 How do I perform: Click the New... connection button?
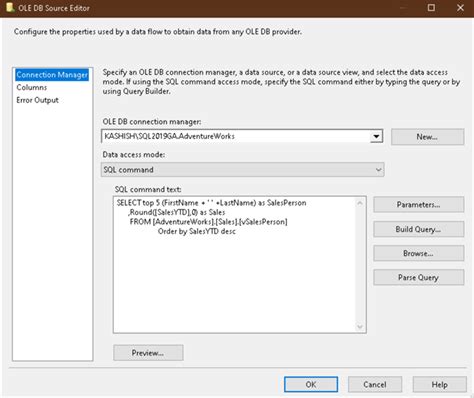click(427, 137)
